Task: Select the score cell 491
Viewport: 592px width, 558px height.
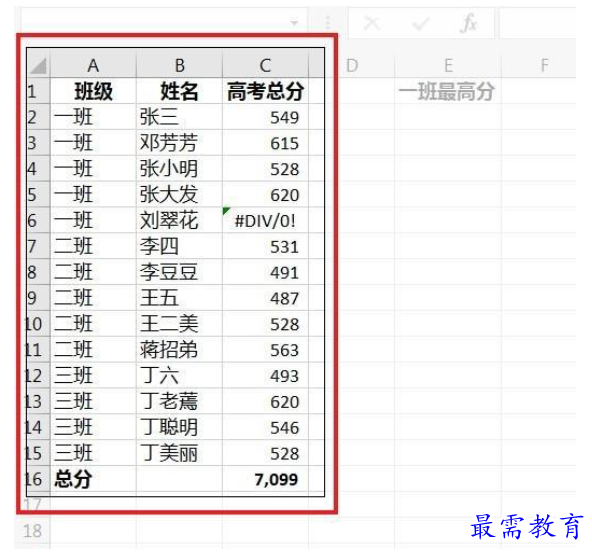Action: tap(265, 272)
